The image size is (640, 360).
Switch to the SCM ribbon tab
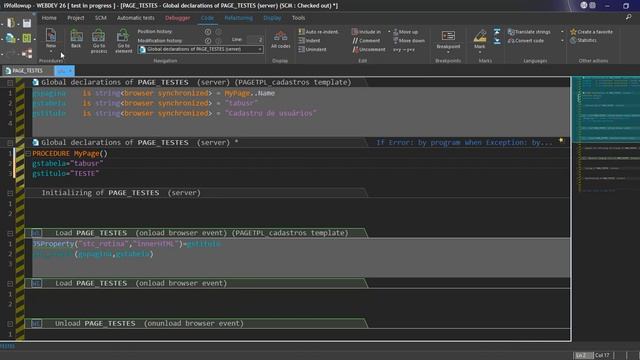tap(100, 18)
